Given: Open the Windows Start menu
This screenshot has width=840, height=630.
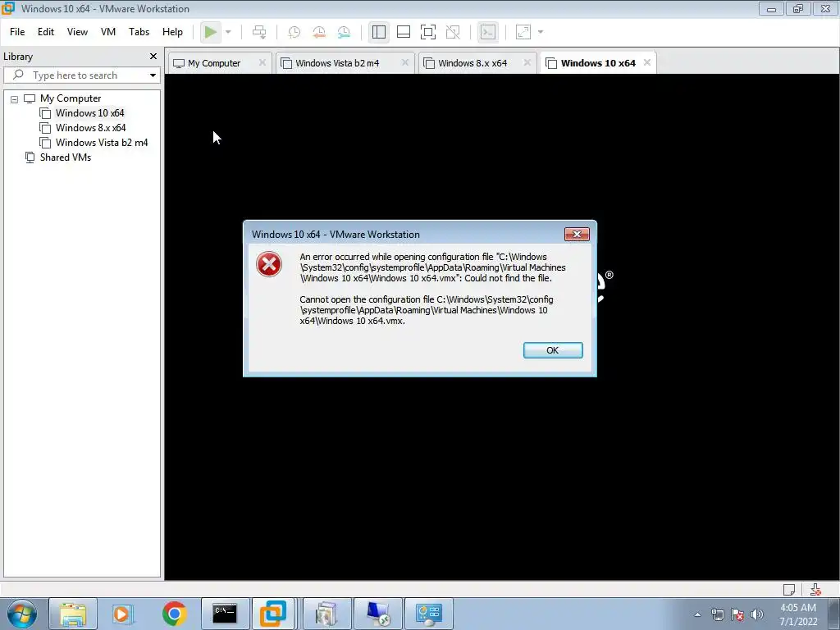Looking at the screenshot, I should coord(21,614).
